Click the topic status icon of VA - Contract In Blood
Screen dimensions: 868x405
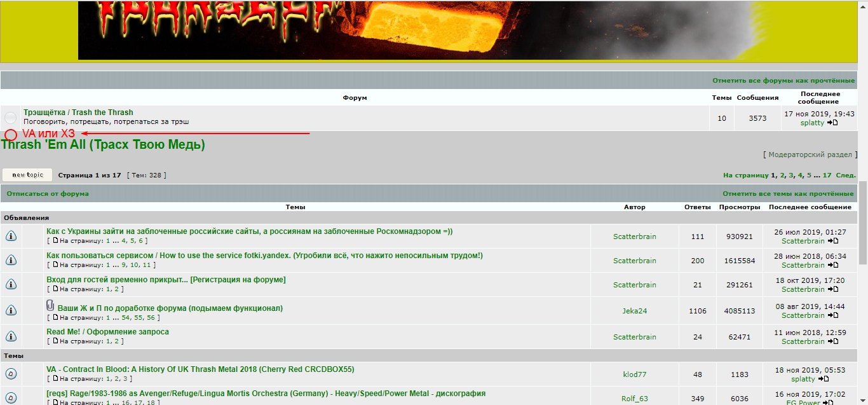click(11, 374)
